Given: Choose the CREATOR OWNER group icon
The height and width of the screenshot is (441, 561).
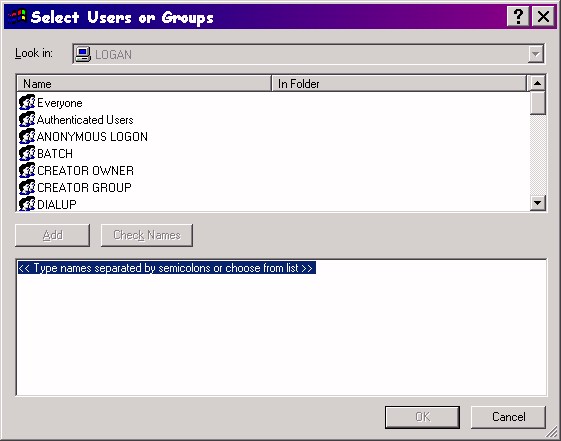Looking at the screenshot, I should coord(27,170).
